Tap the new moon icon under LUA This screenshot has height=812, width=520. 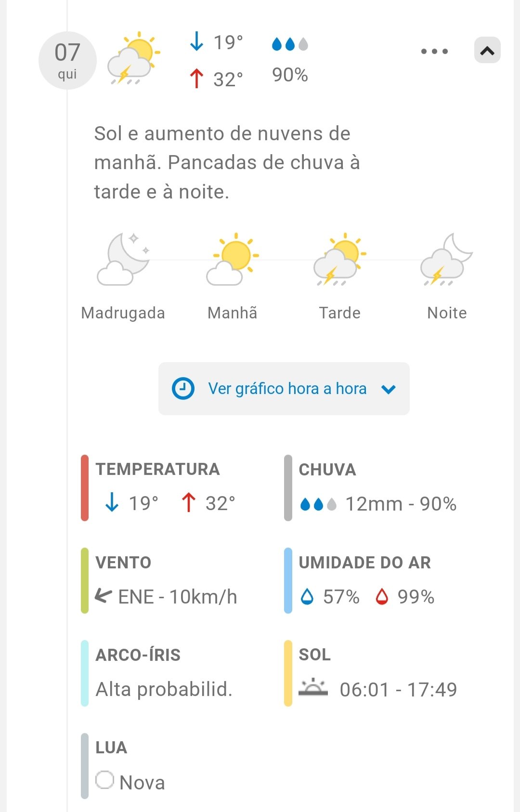pyautogui.click(x=104, y=780)
